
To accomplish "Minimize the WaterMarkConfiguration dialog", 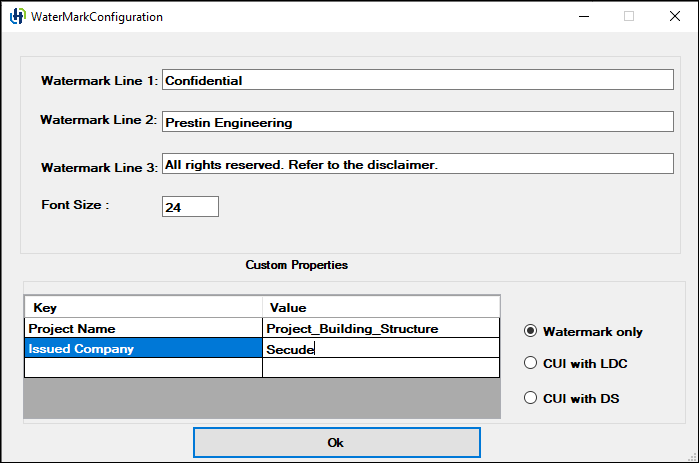I will (582, 16).
